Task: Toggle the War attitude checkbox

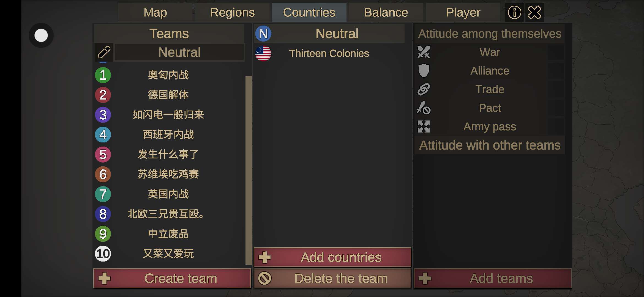Action: coord(556,52)
